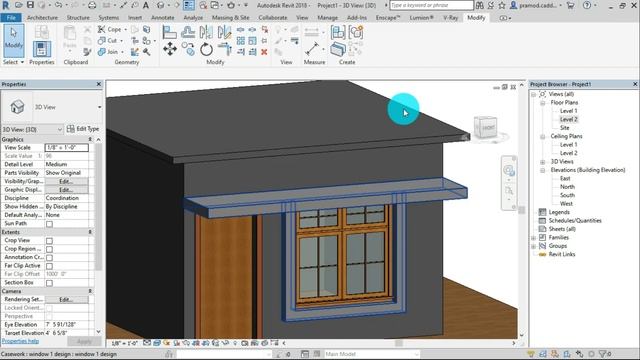Image resolution: width=640 pixels, height=360 pixels.
Task: Click Edit for Rendering Settings
Action: (66, 300)
